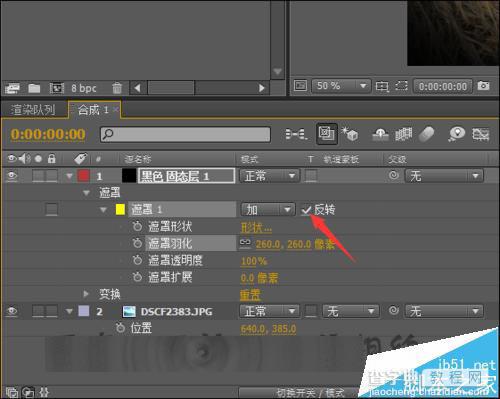
Task: Enable frame blending icon
Action: click(x=404, y=134)
